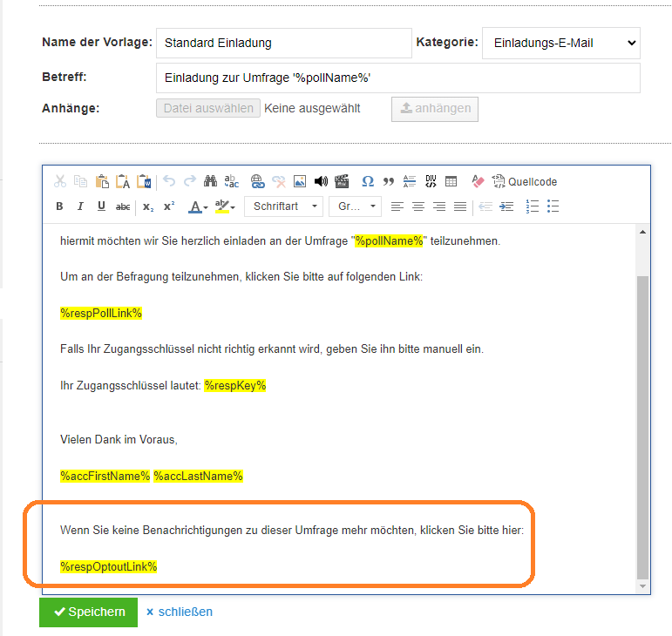Insert audio using the speaker icon
Image resolution: width=672 pixels, height=636 pixels.
pyautogui.click(x=321, y=181)
